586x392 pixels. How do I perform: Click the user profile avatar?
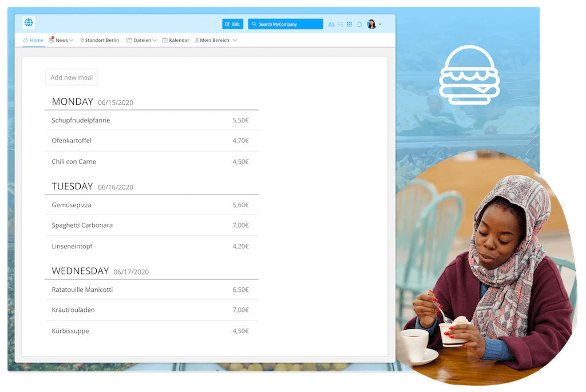(371, 24)
